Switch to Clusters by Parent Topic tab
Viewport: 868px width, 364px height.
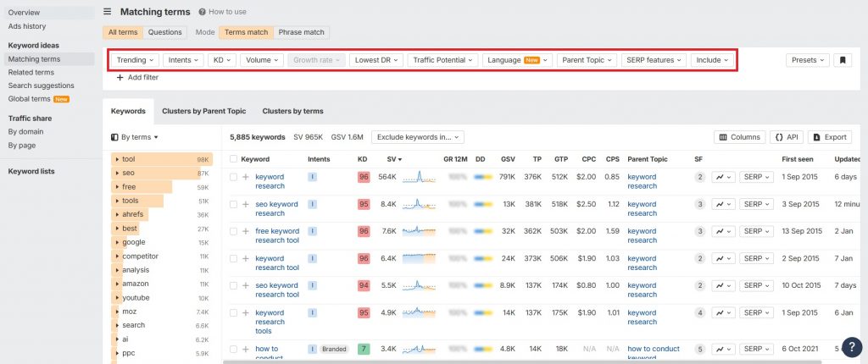coord(203,111)
